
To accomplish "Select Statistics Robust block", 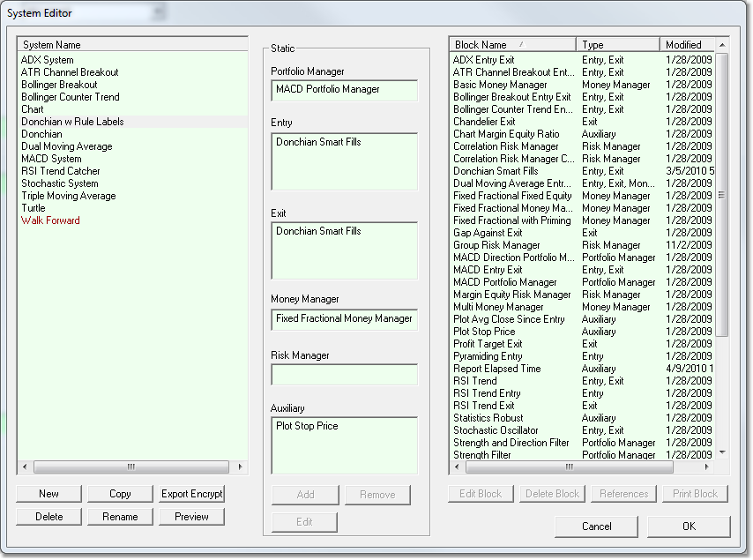I will [x=488, y=418].
